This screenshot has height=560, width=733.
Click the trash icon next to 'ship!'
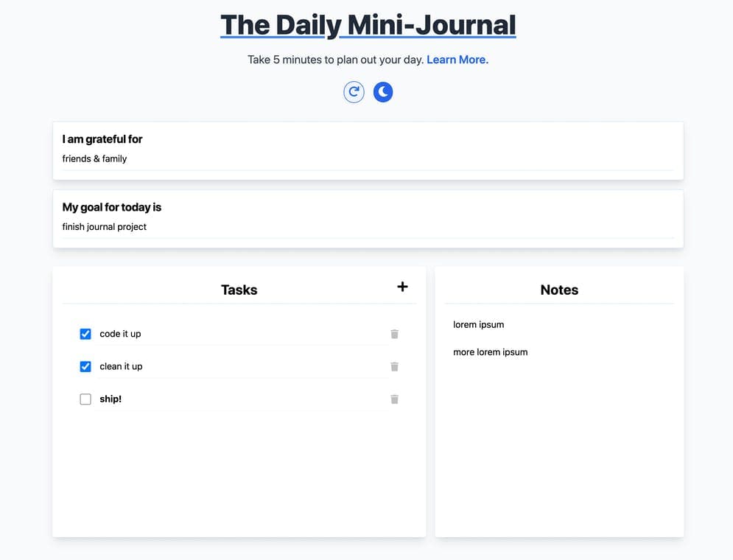click(x=394, y=399)
